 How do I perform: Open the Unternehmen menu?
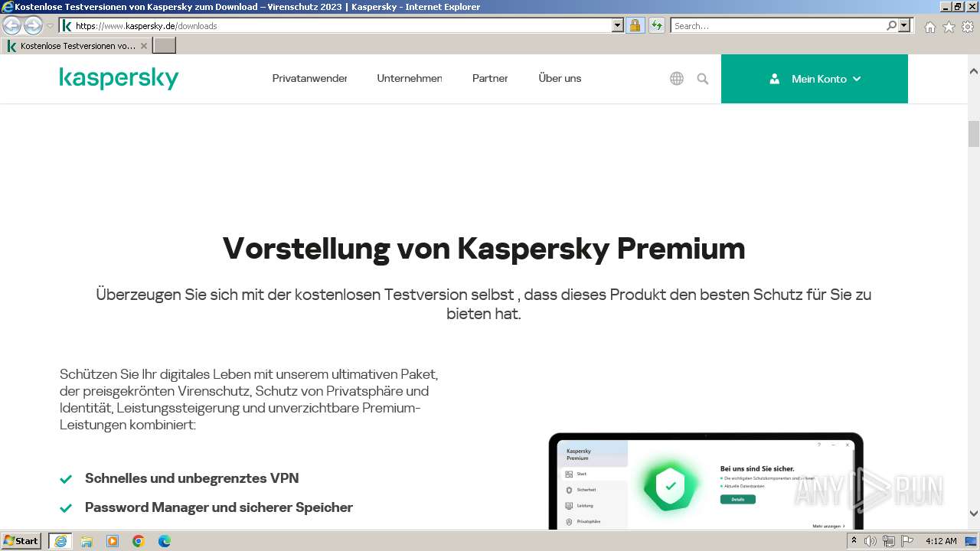point(409,78)
